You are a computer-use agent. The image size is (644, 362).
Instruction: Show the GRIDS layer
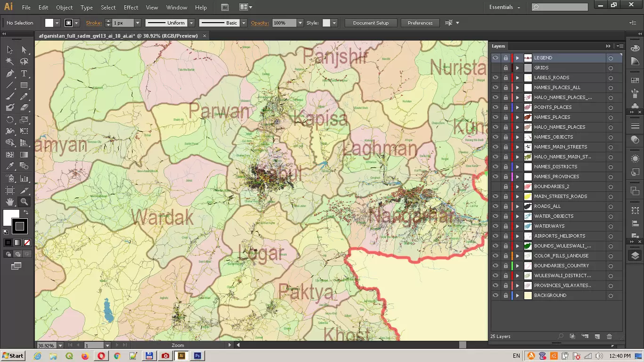click(x=495, y=68)
